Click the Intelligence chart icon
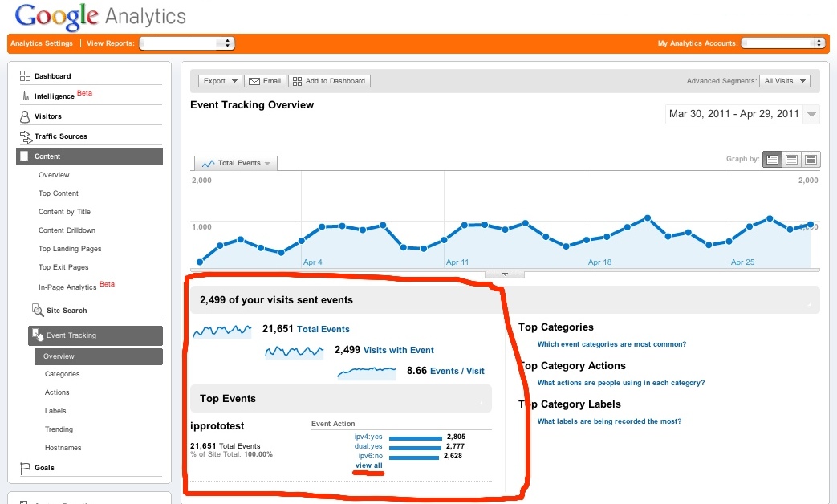 tap(25, 96)
